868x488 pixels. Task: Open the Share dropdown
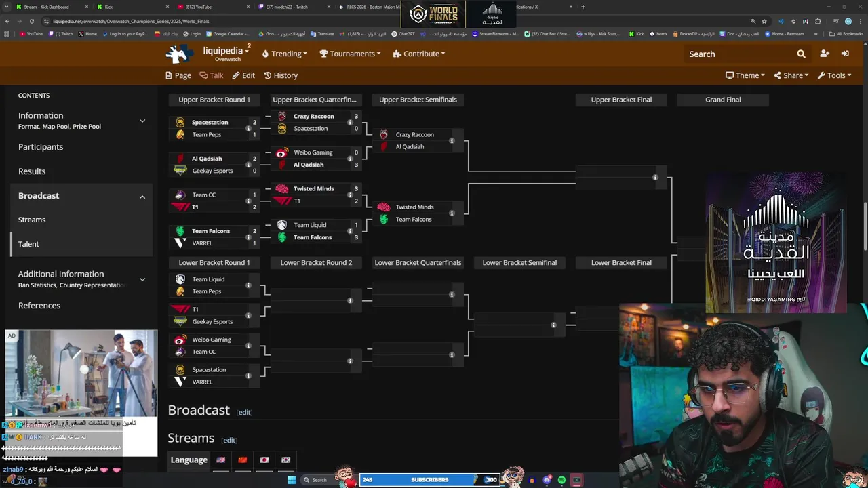coord(791,75)
